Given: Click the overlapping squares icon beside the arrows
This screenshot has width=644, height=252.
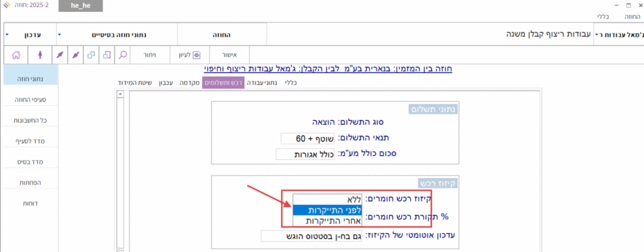Looking at the screenshot, I should click(91, 55).
